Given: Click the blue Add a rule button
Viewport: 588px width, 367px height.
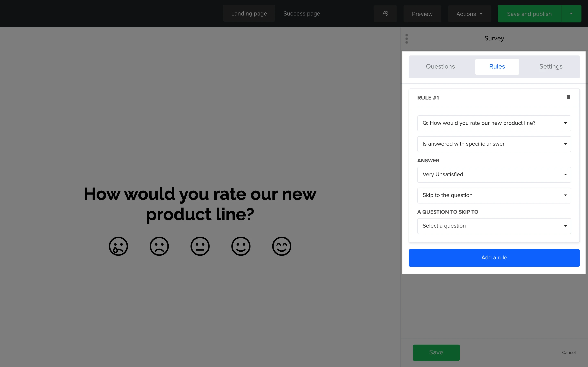Looking at the screenshot, I should pyautogui.click(x=494, y=258).
